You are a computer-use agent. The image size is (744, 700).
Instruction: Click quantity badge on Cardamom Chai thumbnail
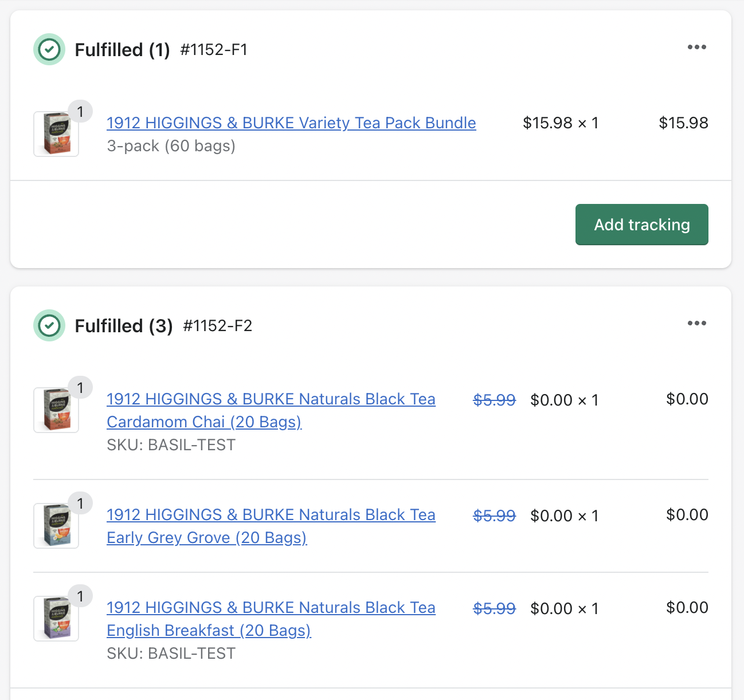[x=80, y=388]
